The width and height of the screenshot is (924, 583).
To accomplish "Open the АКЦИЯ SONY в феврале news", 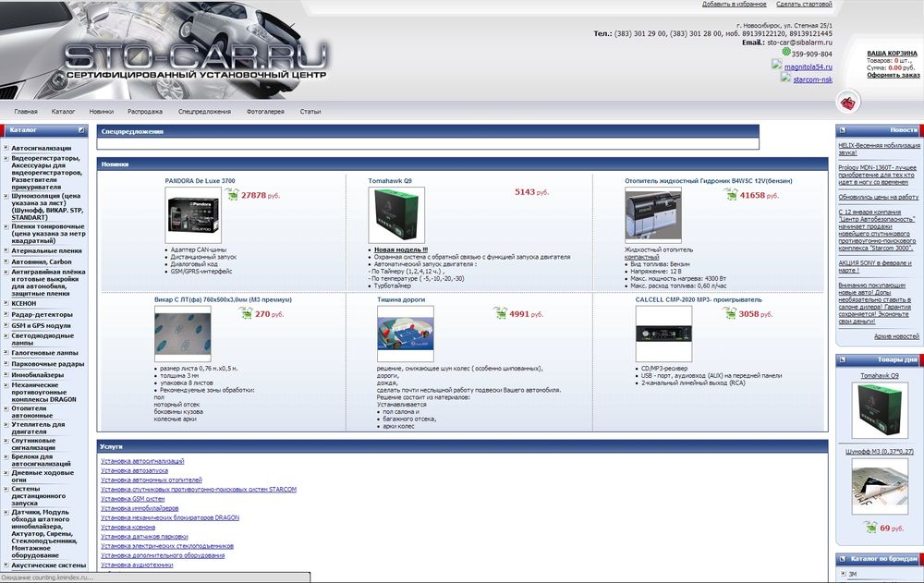I will tap(875, 266).
